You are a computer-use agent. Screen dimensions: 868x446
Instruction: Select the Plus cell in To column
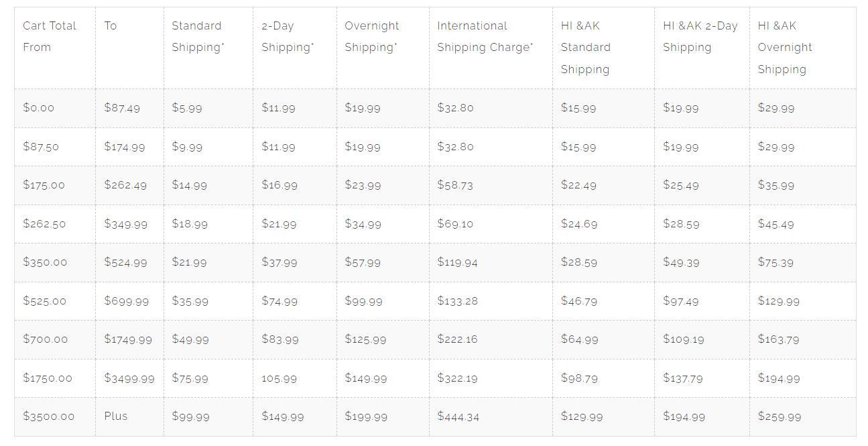[116, 416]
